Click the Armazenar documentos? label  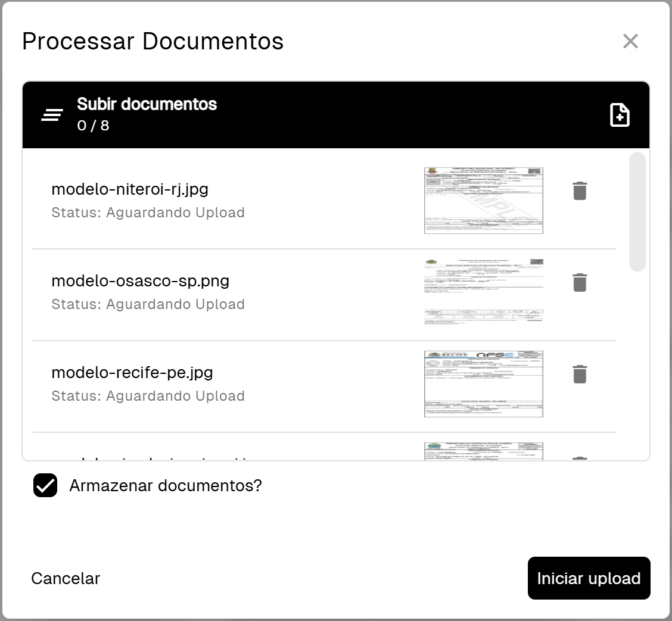166,485
